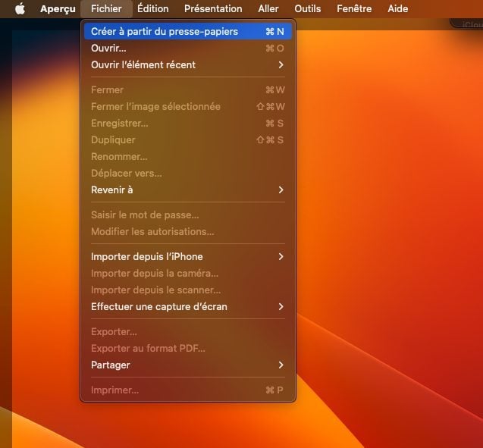
Task: Open the Présentation menu
Action: tap(213, 8)
